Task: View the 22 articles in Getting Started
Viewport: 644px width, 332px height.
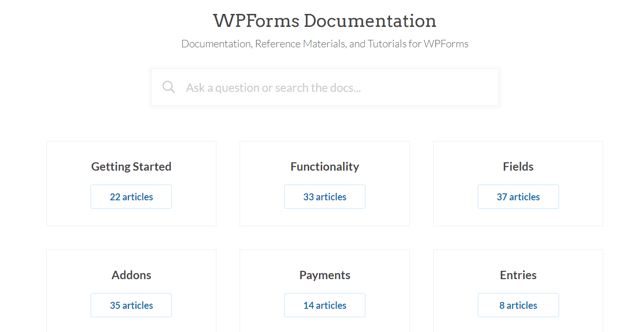Action: pos(131,197)
